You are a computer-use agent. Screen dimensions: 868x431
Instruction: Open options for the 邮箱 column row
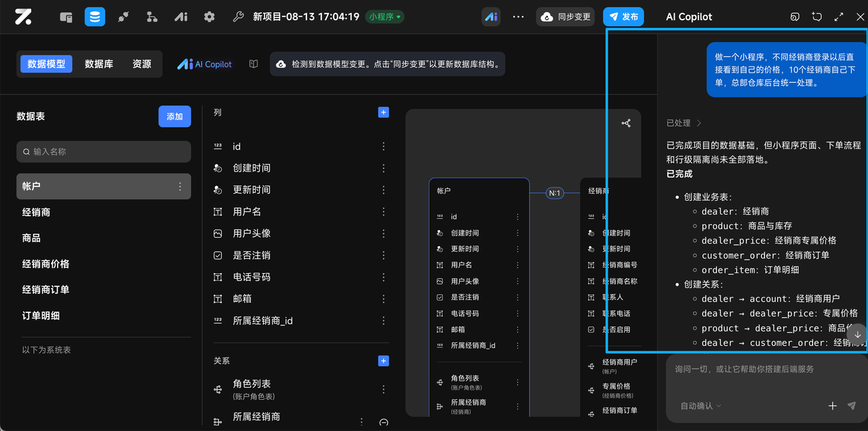click(384, 298)
